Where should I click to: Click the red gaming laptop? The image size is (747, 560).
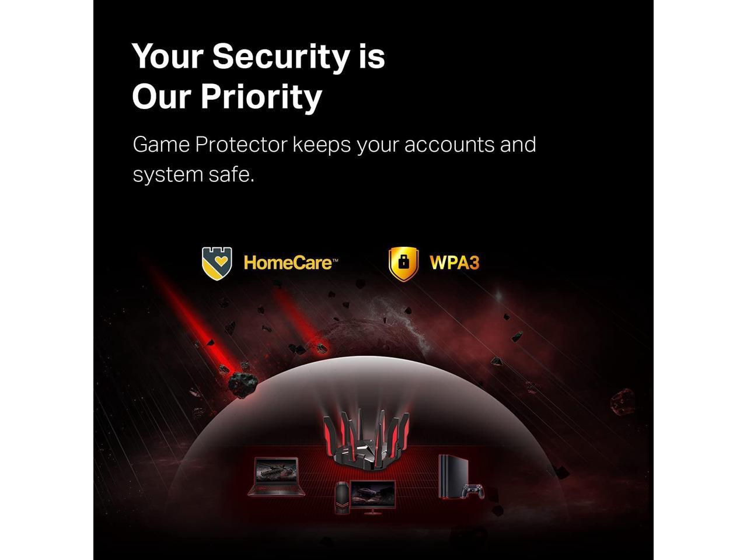276,477
